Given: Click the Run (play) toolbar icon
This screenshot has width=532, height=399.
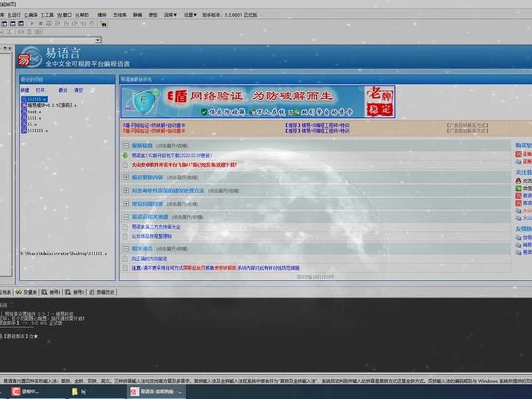Looking at the screenshot, I should (x=32, y=23).
